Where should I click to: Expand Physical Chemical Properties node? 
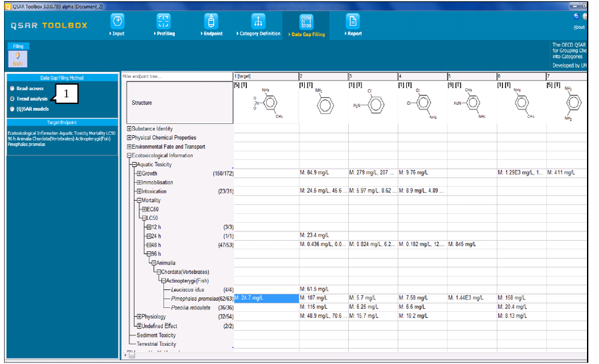tap(129, 137)
